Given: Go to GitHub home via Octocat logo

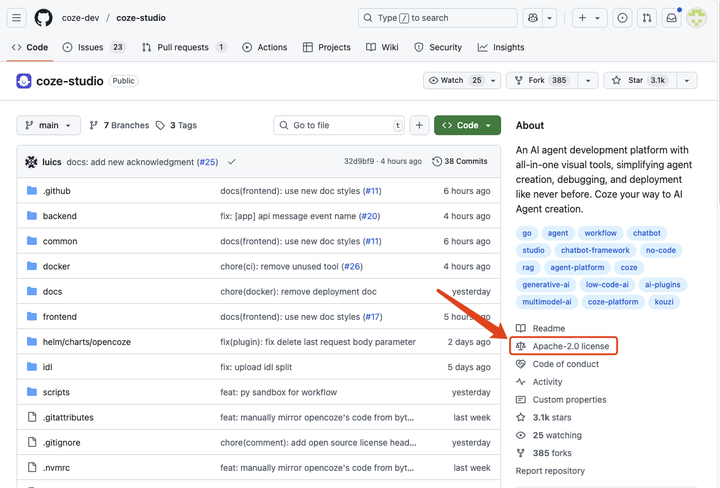Looking at the screenshot, I should tap(44, 18).
